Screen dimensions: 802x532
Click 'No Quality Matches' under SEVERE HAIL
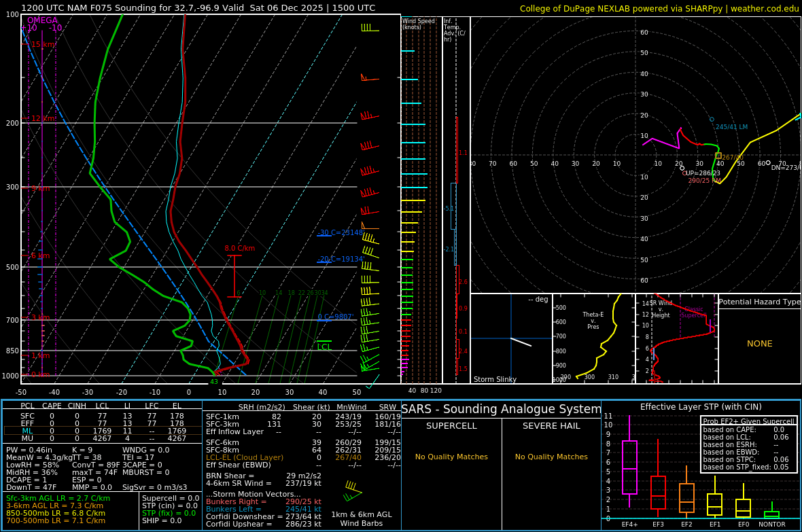pos(551,457)
